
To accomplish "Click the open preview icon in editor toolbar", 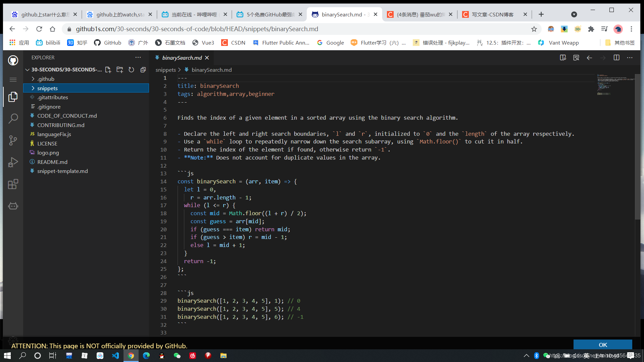I will pyautogui.click(x=576, y=58).
